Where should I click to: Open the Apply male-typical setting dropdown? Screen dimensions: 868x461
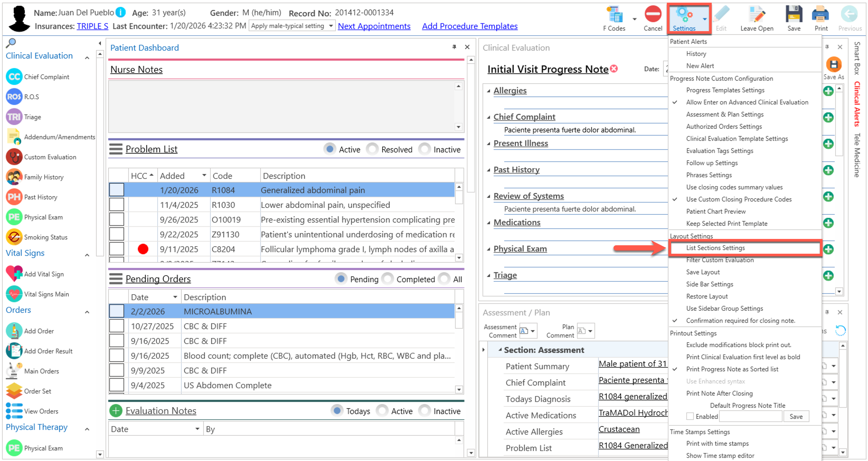(x=331, y=26)
